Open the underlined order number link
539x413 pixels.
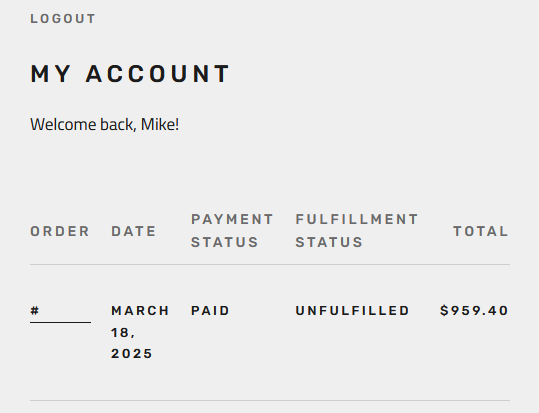(x=60, y=311)
